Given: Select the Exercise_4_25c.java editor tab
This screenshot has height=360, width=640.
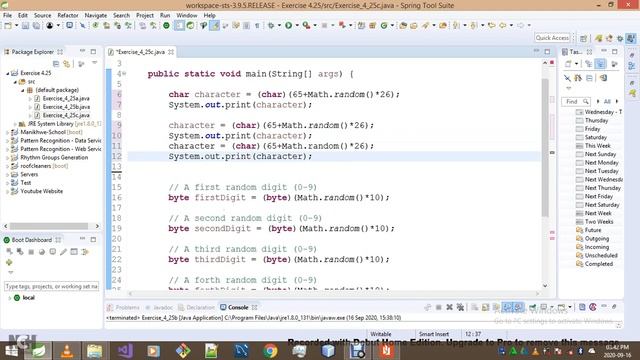Looking at the screenshot, I should pyautogui.click(x=140, y=52).
